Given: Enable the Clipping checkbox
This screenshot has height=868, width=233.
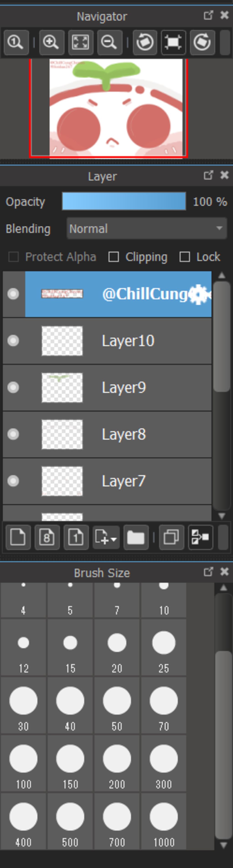Looking at the screenshot, I should click(x=114, y=257).
